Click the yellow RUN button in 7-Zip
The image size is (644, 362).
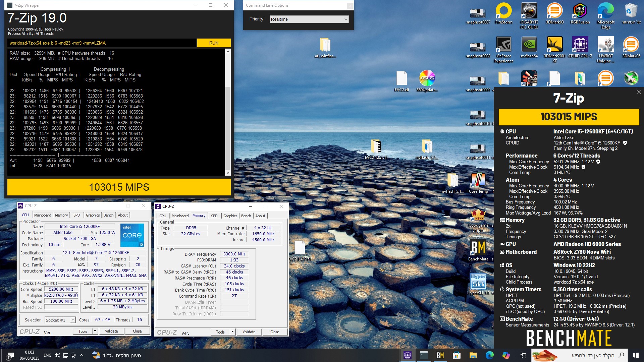[214, 43]
